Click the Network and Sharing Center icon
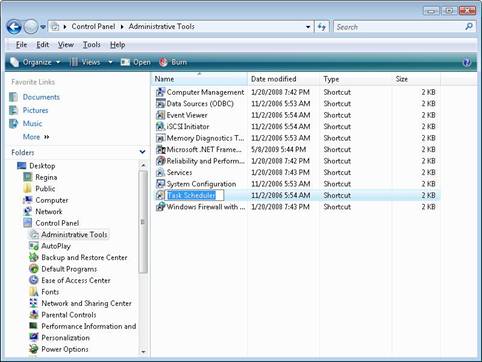482x362 pixels. (x=34, y=303)
